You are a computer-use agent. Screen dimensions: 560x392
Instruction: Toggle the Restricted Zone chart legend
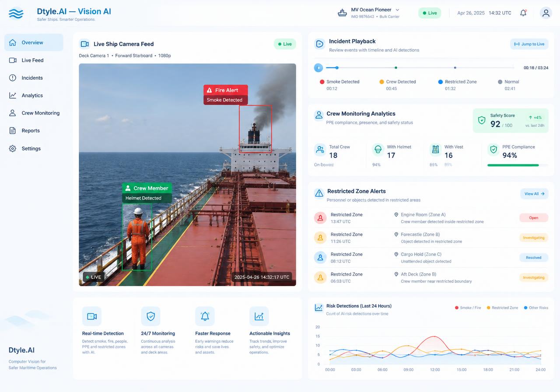[502, 308]
